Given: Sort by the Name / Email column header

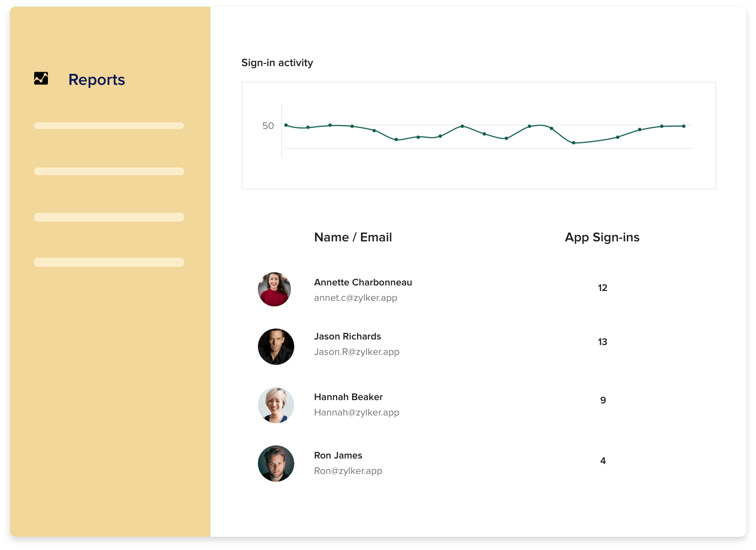Looking at the screenshot, I should tap(353, 237).
